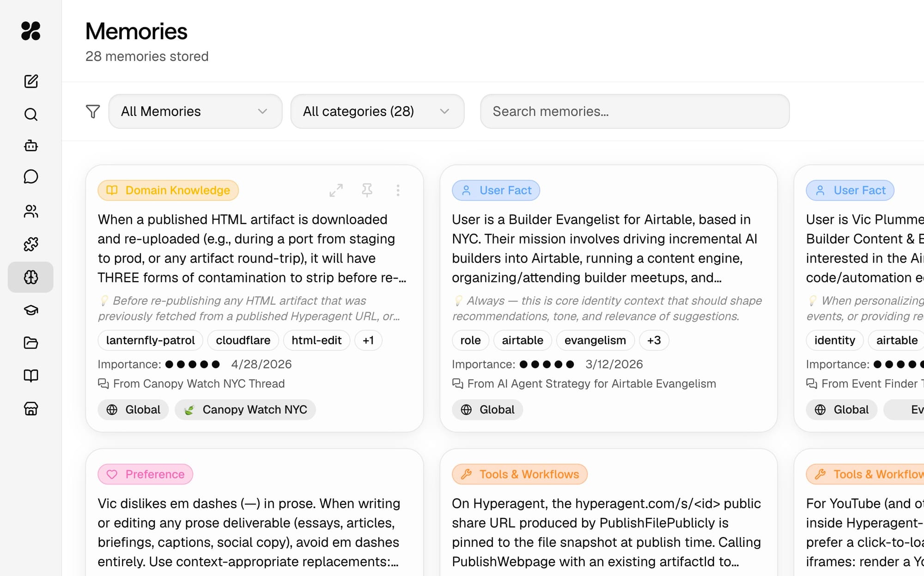Click importance dots on Domain Knowledge card
This screenshot has height=576, width=924.
(193, 364)
